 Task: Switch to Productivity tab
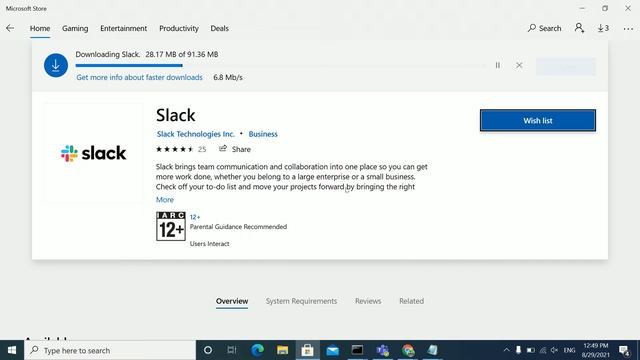click(179, 28)
